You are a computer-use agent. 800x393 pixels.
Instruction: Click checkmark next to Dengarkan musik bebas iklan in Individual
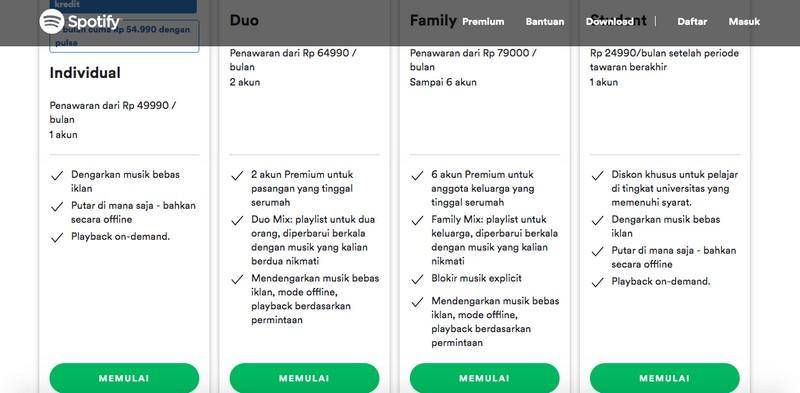(x=57, y=176)
